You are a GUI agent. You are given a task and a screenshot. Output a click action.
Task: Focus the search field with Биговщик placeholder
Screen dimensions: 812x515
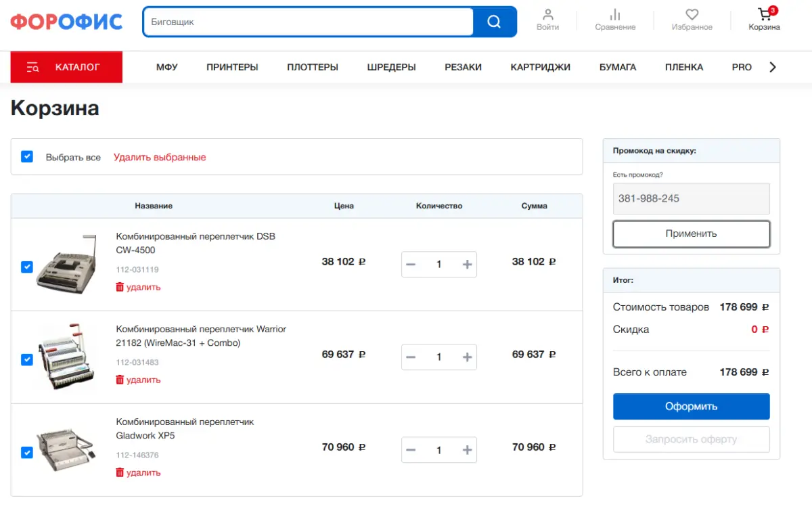pos(308,22)
